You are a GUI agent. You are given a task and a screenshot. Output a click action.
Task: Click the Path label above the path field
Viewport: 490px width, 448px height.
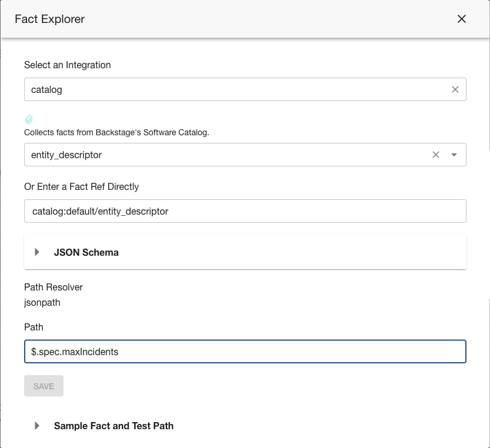click(x=34, y=327)
